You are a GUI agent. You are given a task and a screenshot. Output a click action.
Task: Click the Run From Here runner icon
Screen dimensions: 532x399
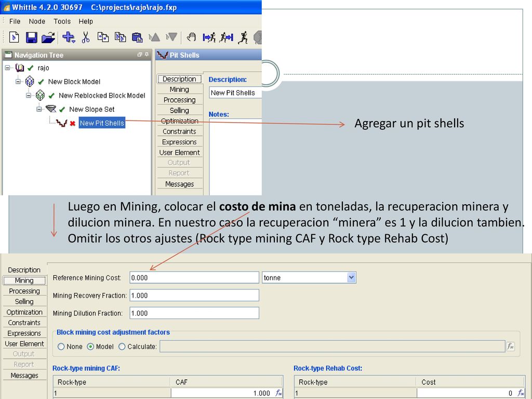pyautogui.click(x=209, y=37)
